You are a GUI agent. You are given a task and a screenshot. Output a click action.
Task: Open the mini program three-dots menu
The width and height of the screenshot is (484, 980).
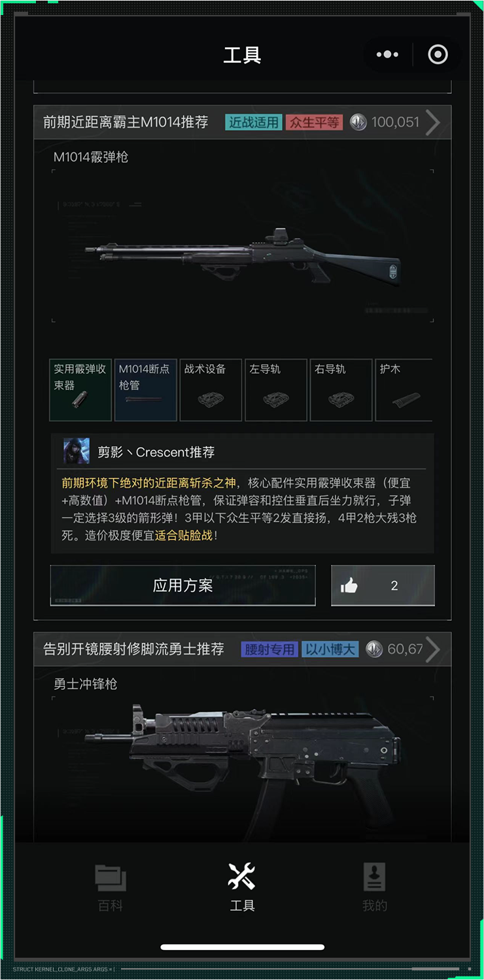pos(387,55)
